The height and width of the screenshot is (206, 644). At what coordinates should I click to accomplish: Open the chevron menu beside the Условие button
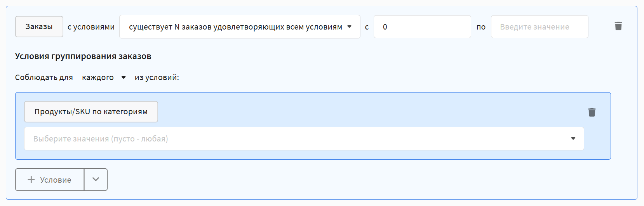pyautogui.click(x=96, y=180)
